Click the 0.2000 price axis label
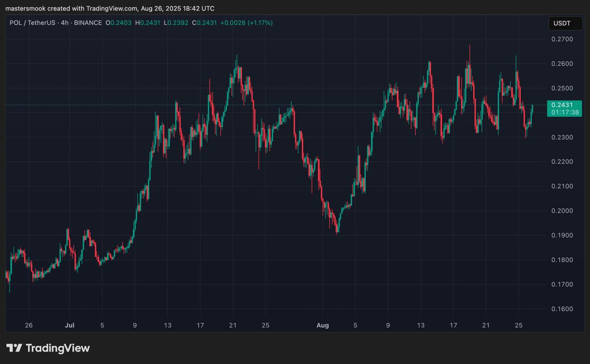This screenshot has width=590, height=364. tap(562, 211)
